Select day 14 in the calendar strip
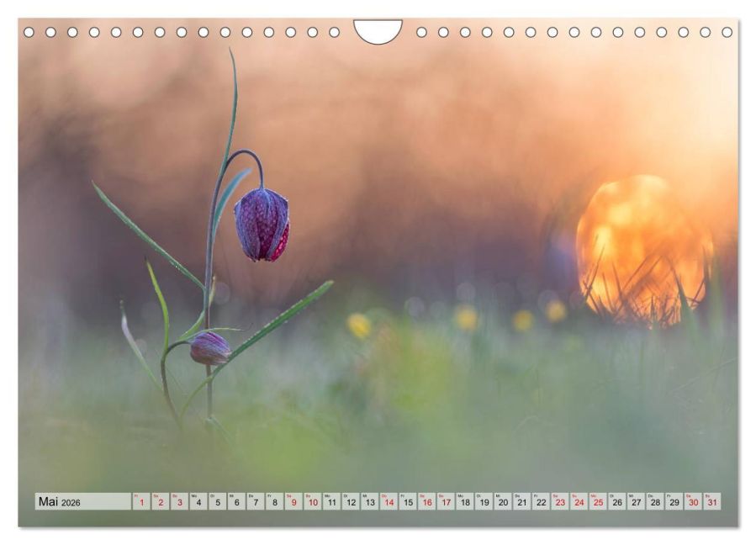 tap(389, 501)
